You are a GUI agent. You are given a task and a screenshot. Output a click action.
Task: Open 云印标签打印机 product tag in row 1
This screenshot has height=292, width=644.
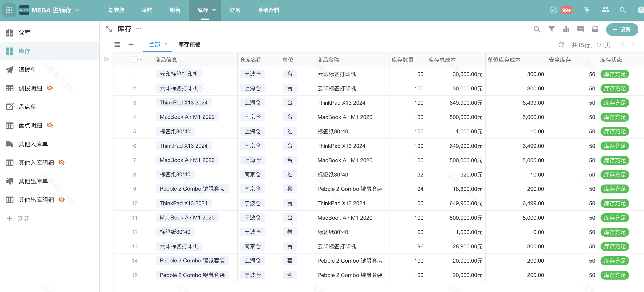point(179,74)
